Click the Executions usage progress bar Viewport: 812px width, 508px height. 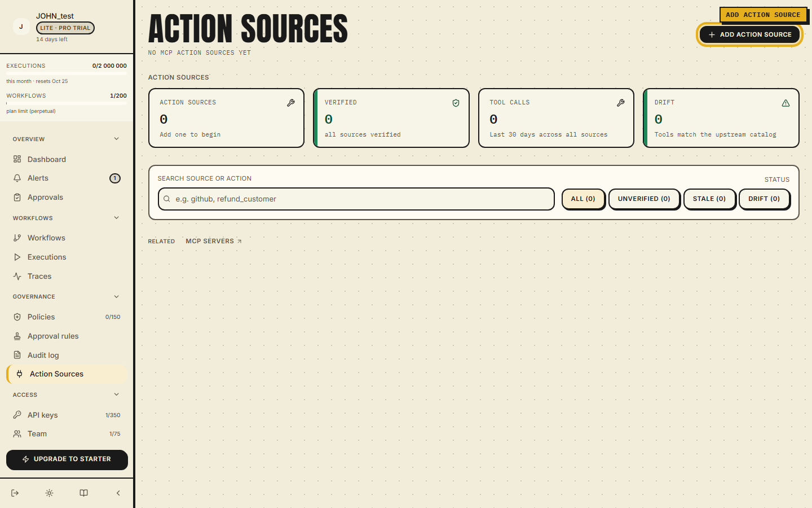click(67, 73)
